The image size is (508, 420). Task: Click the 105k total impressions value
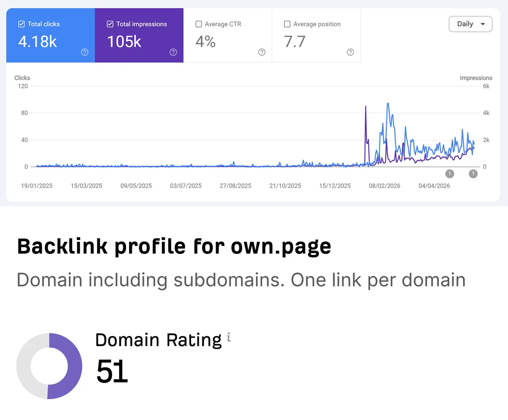point(124,42)
